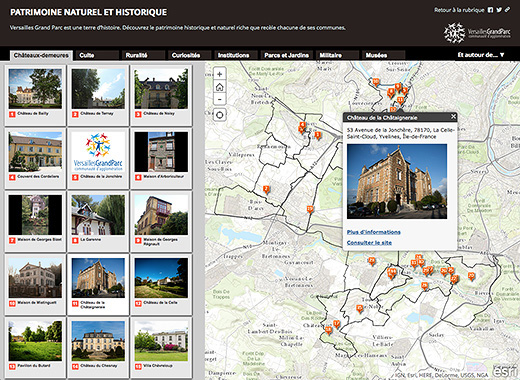This screenshot has height=380, width=520.
Task: Zoom in on the map
Action: point(219,74)
